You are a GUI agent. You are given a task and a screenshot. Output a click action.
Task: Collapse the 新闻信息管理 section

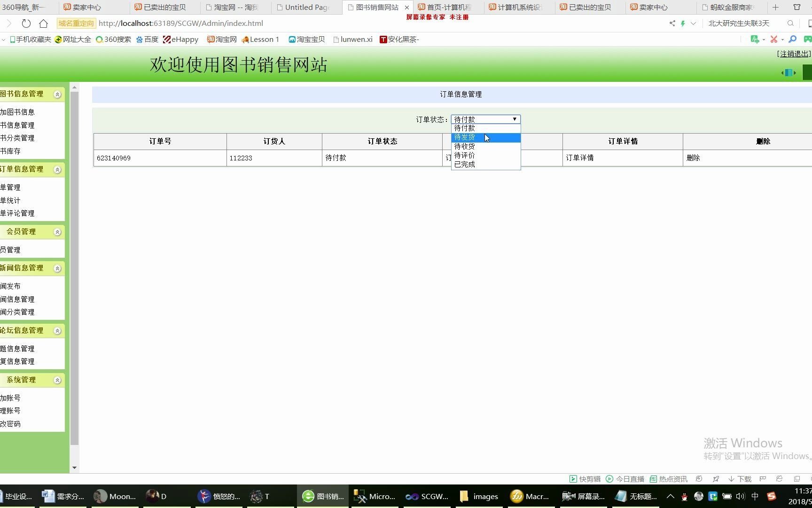(57, 268)
